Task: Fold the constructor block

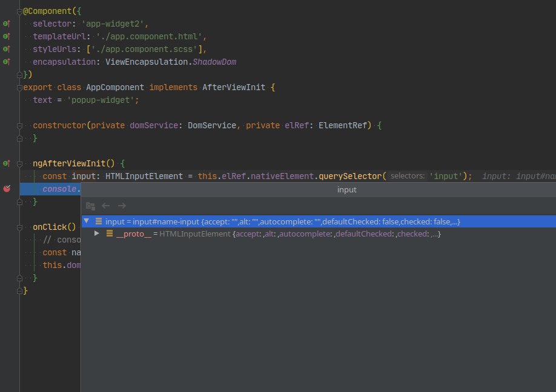Action: click(x=19, y=126)
